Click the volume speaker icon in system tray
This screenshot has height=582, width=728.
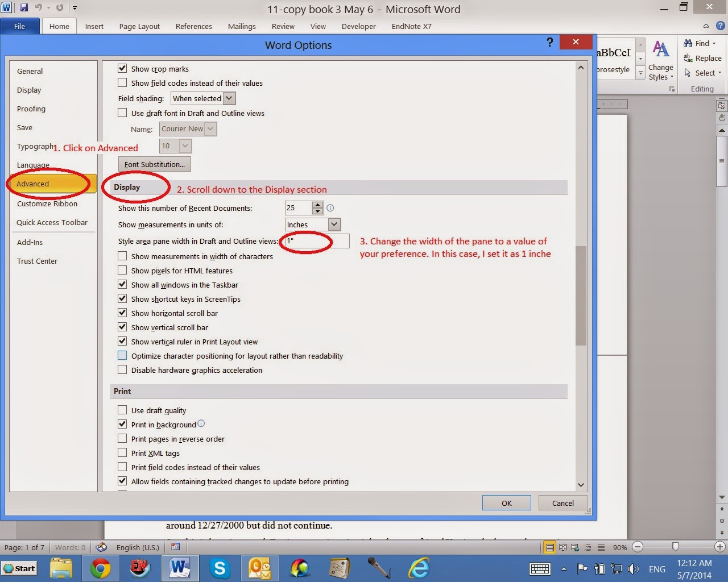coord(634,568)
